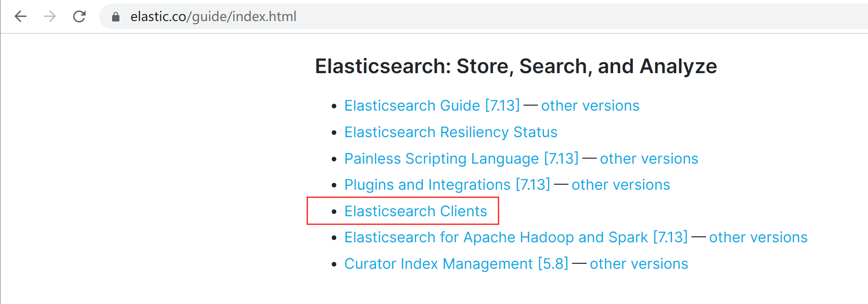The width and height of the screenshot is (868, 304).
Task: View other versions of Plugins and Integrations
Action: [x=620, y=185]
